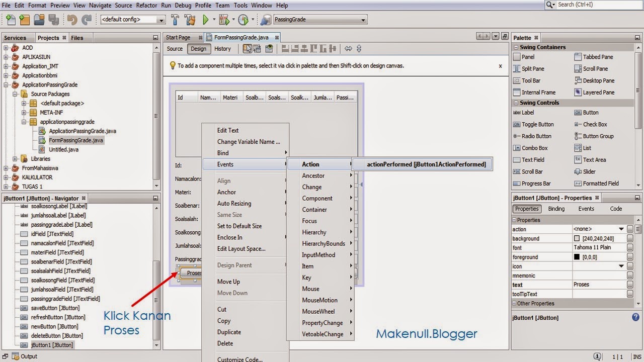
Task: Collapse the Swing Containers palette section
Action: pos(516,47)
